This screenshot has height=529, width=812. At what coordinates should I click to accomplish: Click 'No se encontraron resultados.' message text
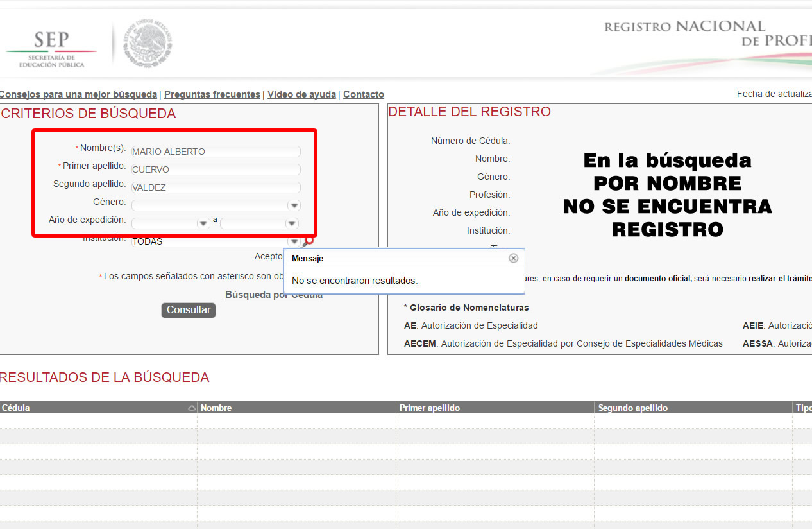click(x=355, y=281)
